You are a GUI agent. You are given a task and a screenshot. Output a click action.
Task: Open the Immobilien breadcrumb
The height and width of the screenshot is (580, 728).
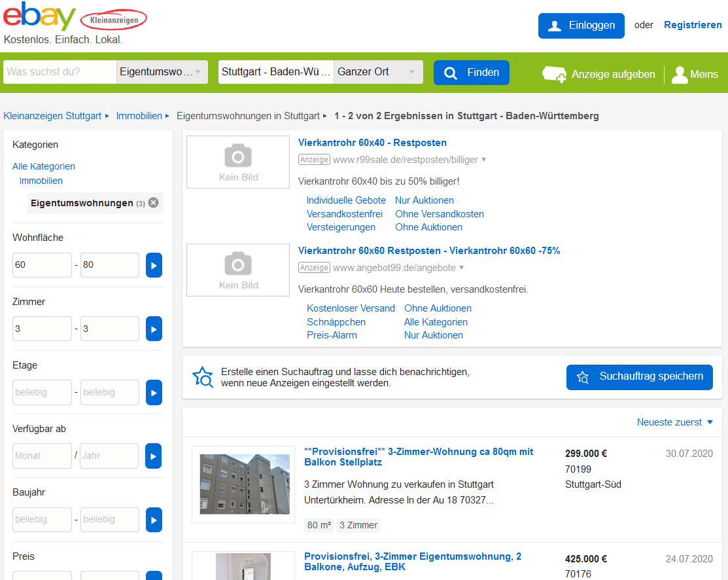tap(139, 116)
